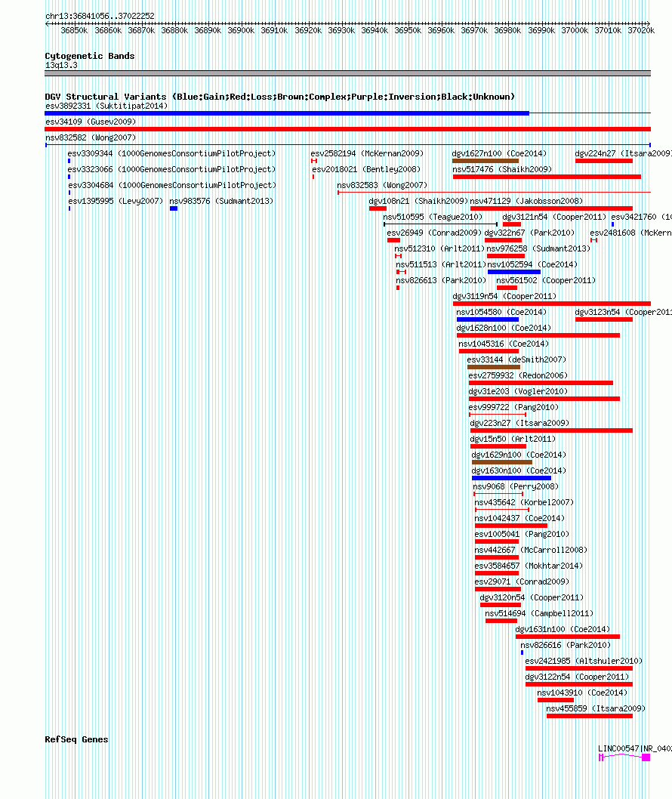Image resolution: width=672 pixels, height=799 pixels.
Task: Click the magenta LINC00547 gene glyph
Action: click(624, 757)
